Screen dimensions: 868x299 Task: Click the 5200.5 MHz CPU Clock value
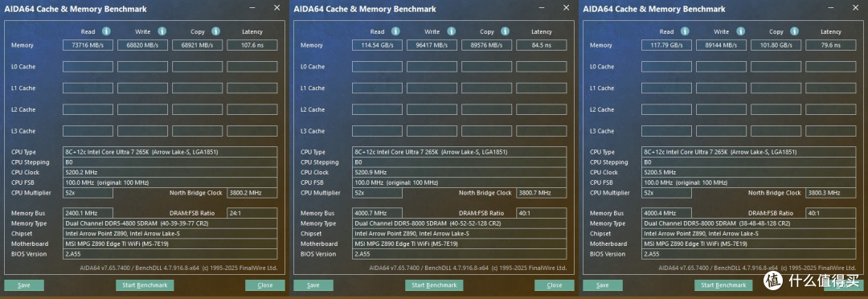(749, 172)
